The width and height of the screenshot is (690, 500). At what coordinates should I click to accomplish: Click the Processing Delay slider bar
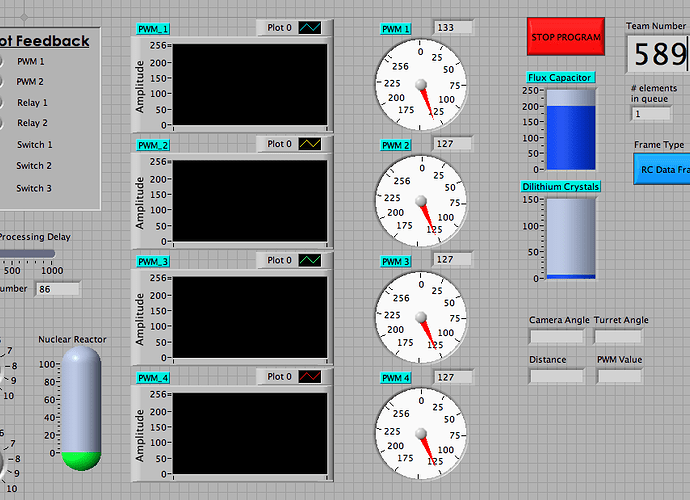point(26,254)
